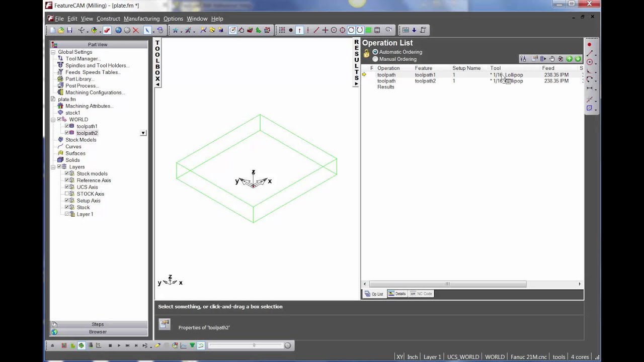Click the Fanuc 21M.cnc status bar entry
This screenshot has width=644, height=362.
pos(528,357)
